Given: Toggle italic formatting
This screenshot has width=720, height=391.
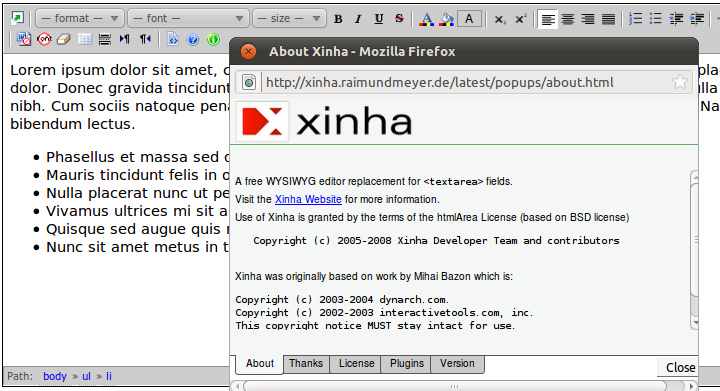Looking at the screenshot, I should [x=358, y=19].
